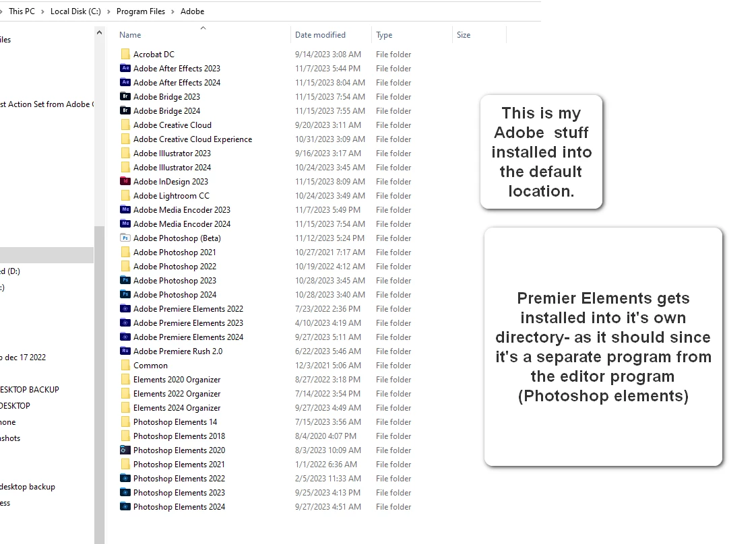Select the Adobe Media Encoder 2024 icon

125,224
